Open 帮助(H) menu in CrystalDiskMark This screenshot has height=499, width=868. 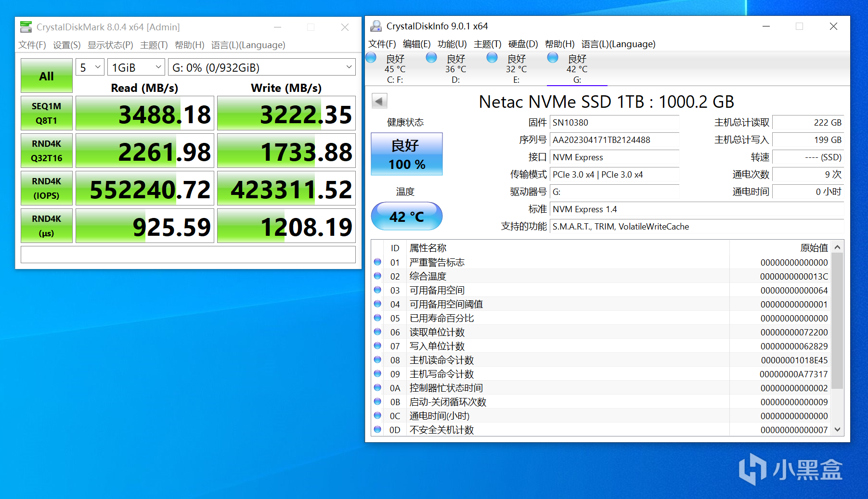point(190,45)
